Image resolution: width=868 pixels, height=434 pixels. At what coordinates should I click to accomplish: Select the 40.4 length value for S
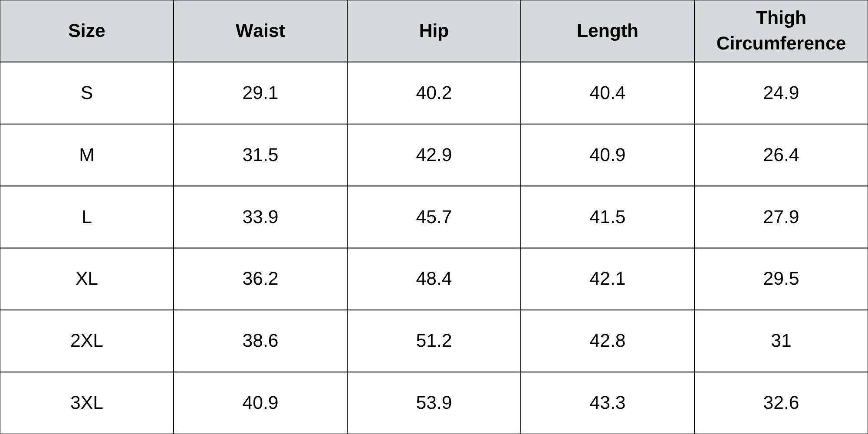[x=608, y=93]
